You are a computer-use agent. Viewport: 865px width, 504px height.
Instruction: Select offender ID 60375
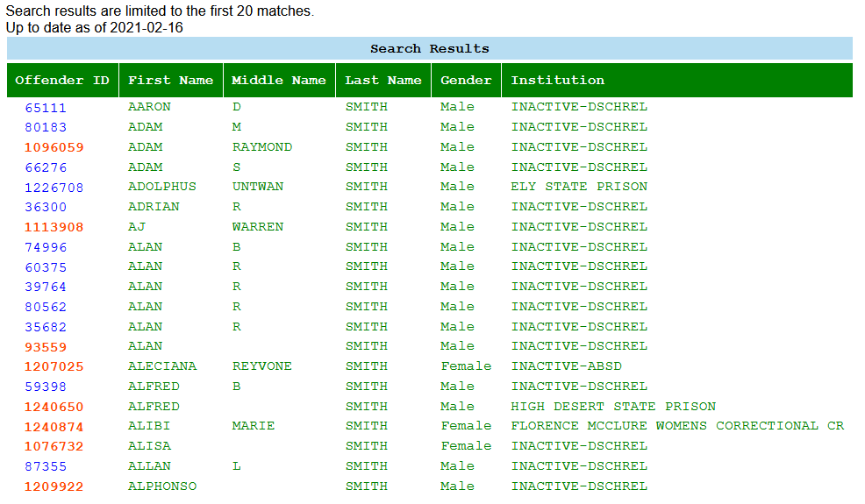(x=46, y=267)
